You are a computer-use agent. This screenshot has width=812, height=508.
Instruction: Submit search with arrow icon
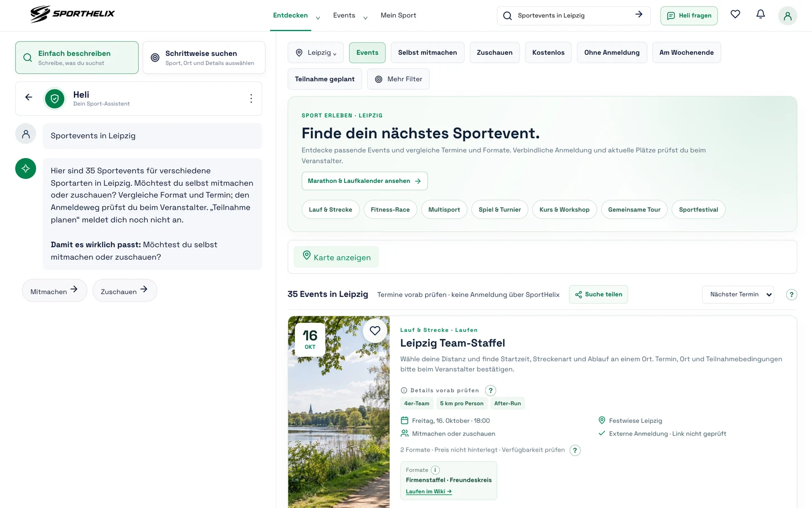point(639,15)
